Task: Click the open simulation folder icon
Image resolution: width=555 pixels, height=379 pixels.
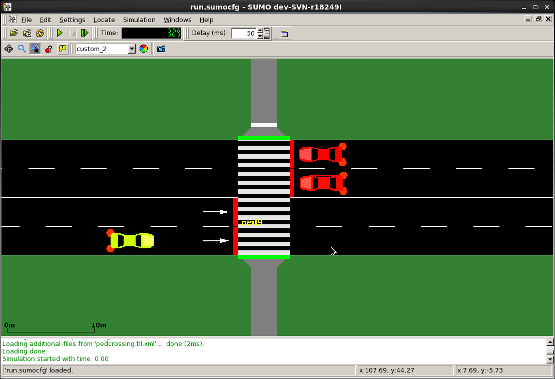Action: (x=14, y=33)
